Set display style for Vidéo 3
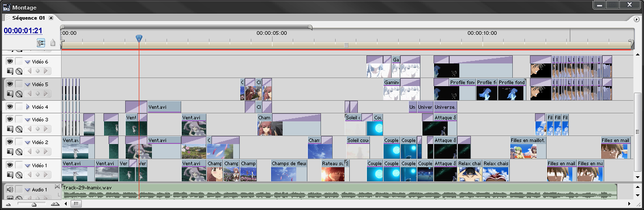Screen dimensions: 644x210 pyautogui.click(x=10, y=128)
